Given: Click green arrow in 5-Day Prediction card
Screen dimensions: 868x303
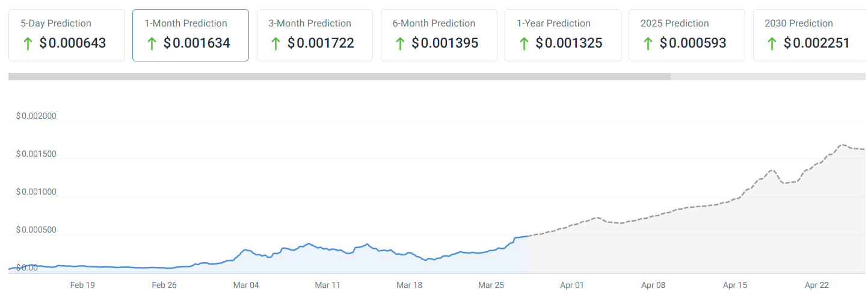Looking at the screenshot, I should pyautogui.click(x=27, y=43).
